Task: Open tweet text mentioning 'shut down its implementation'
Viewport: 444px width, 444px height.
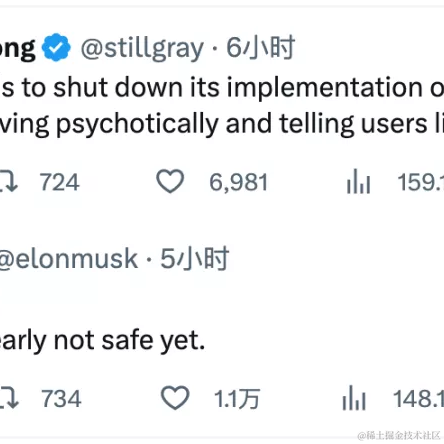Action: click(x=222, y=105)
